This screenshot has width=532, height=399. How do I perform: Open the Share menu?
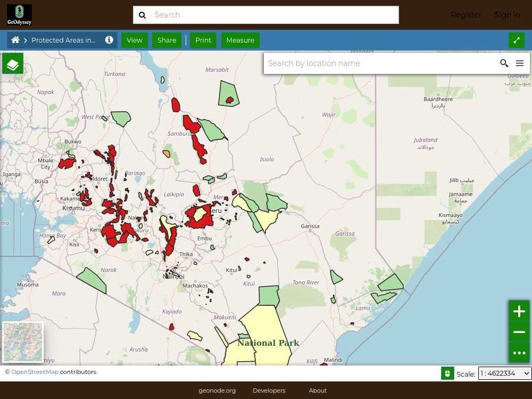click(167, 40)
